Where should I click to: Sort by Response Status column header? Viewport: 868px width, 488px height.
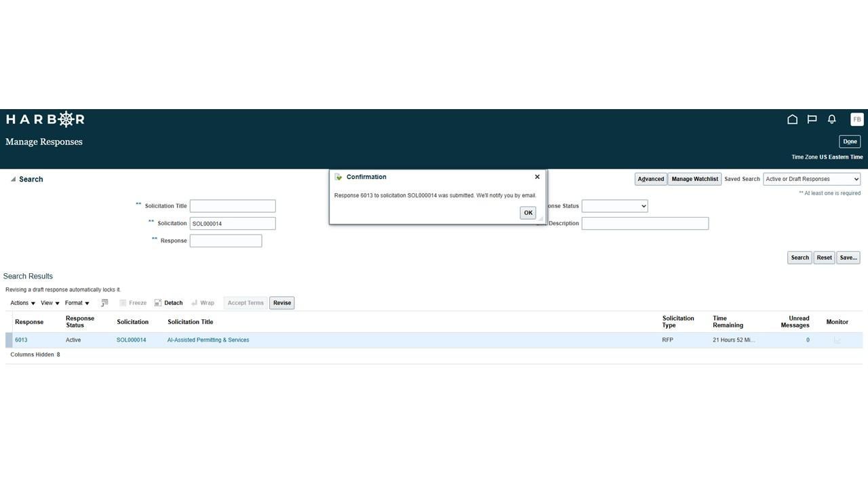click(80, 322)
